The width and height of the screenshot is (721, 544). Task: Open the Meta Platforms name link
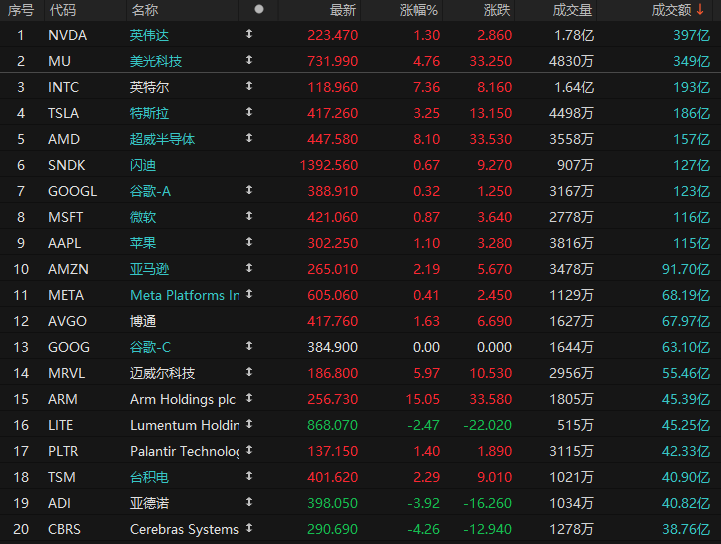(x=184, y=295)
